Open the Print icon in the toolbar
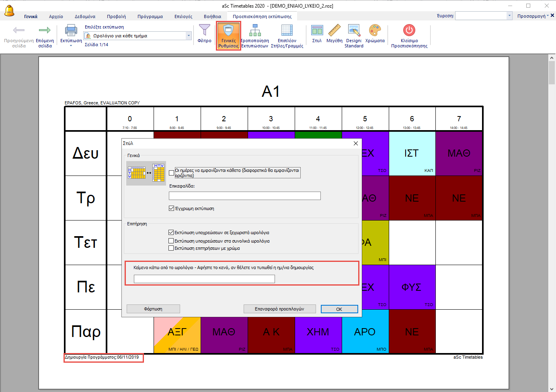This screenshot has height=392, width=556. tap(71, 31)
